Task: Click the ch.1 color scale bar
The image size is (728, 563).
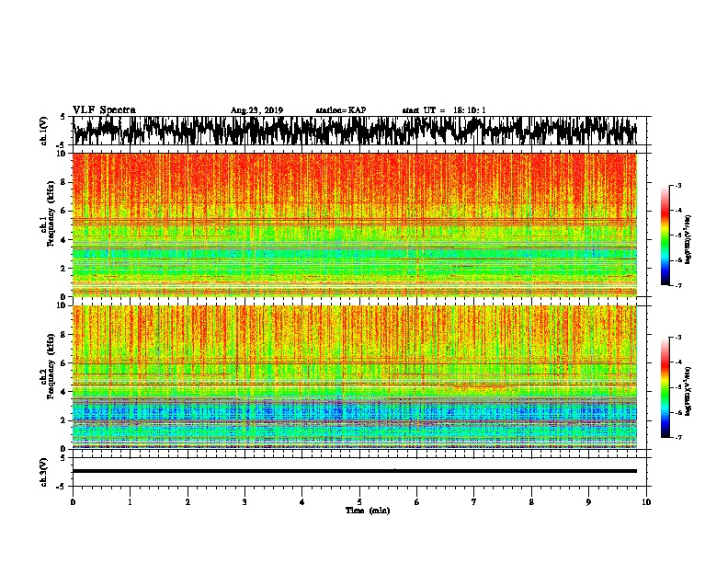Action: [665, 236]
